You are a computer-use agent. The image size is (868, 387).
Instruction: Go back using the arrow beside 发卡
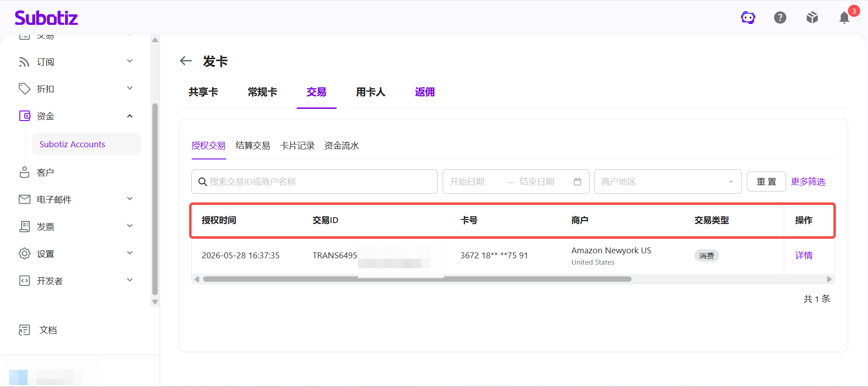tap(186, 61)
